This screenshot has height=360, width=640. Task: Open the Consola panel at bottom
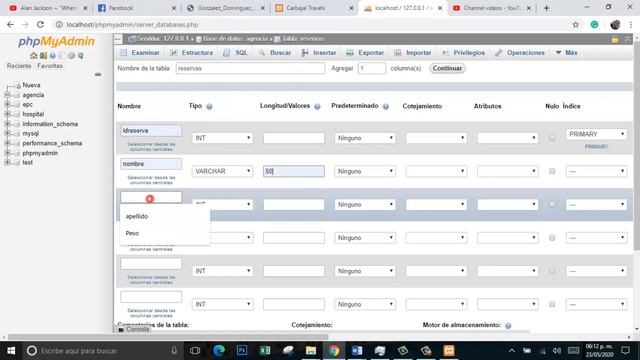[134, 329]
